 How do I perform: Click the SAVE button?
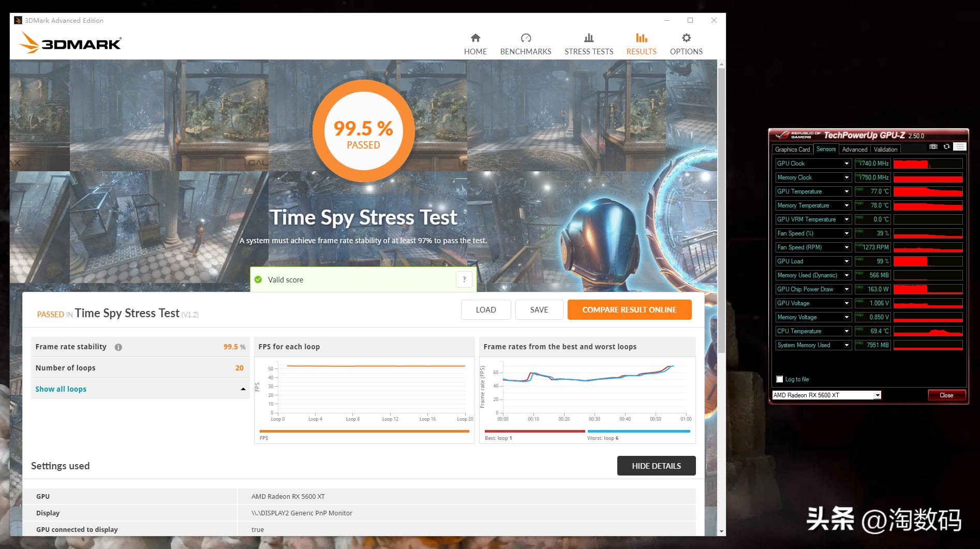pyautogui.click(x=539, y=309)
